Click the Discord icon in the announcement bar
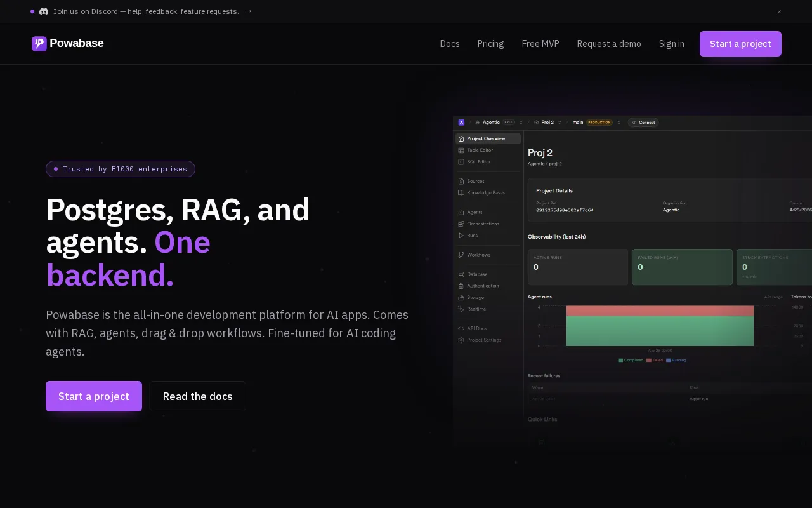Viewport: 812px width, 508px height. coord(44,11)
